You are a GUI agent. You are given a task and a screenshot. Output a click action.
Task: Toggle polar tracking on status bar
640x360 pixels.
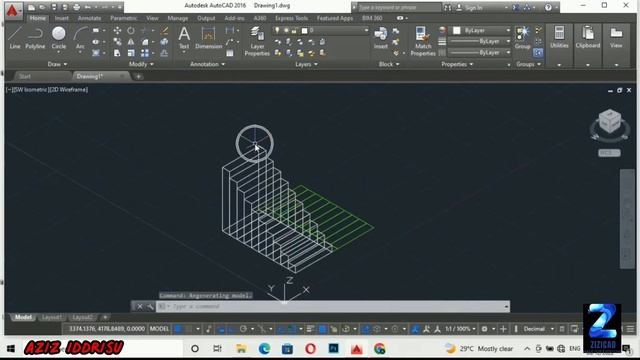[243, 329]
